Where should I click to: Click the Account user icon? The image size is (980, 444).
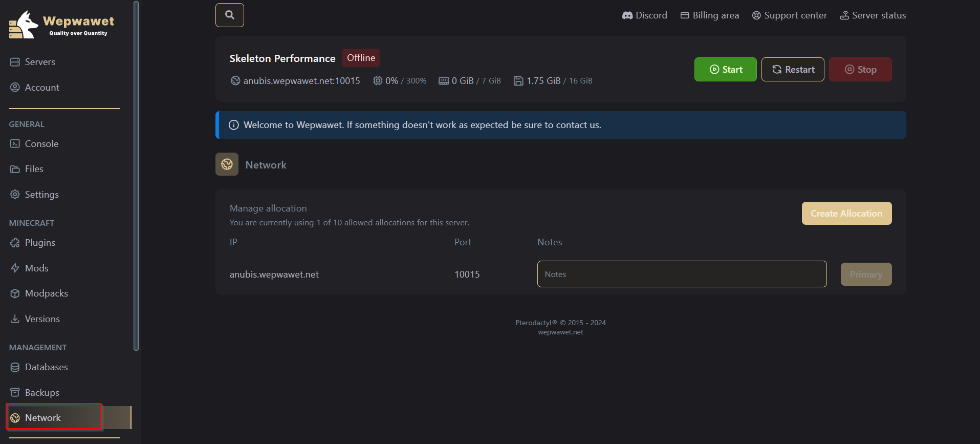point(15,87)
